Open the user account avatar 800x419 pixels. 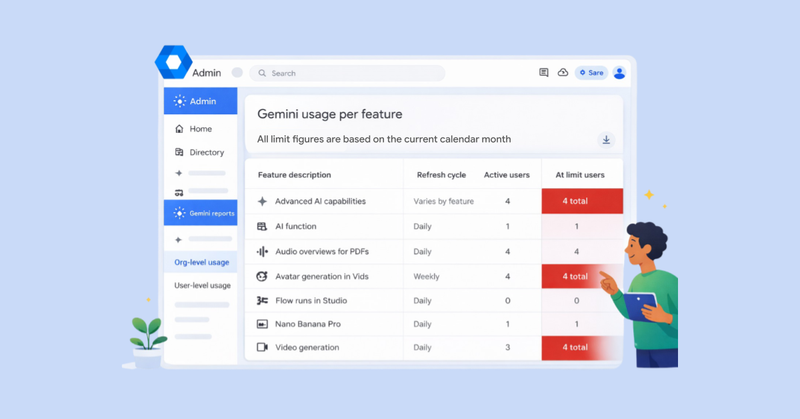point(619,72)
